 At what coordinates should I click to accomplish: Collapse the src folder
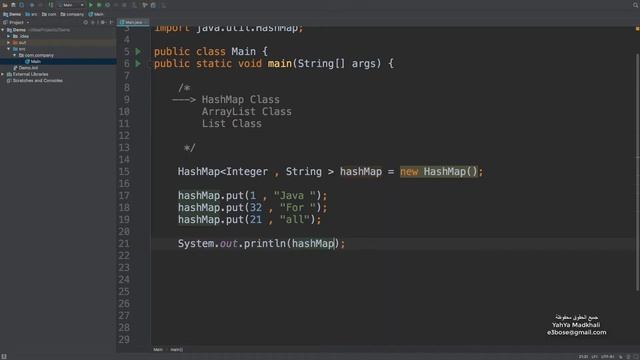9,49
